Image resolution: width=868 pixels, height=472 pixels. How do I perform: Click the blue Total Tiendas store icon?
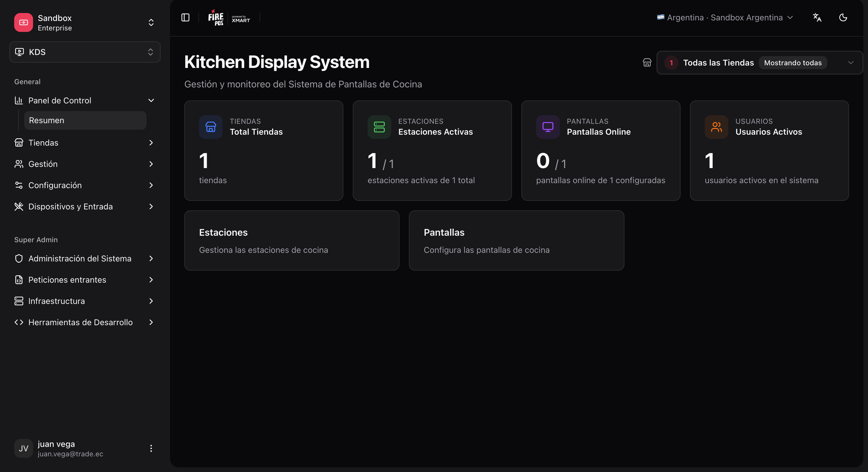211,127
